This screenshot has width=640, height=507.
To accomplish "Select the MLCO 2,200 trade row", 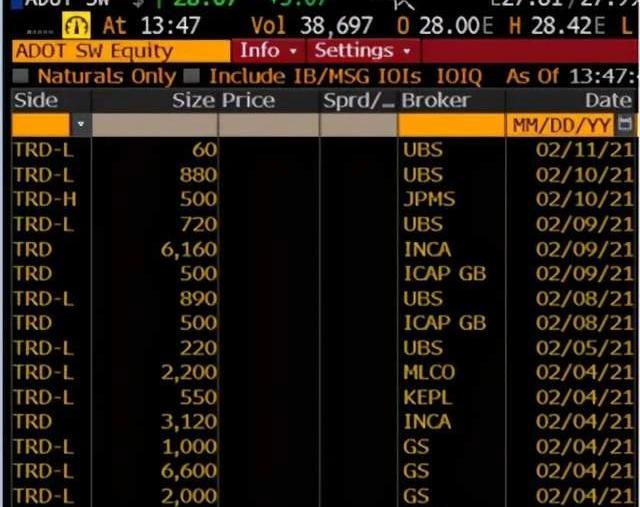I will tap(320, 372).
